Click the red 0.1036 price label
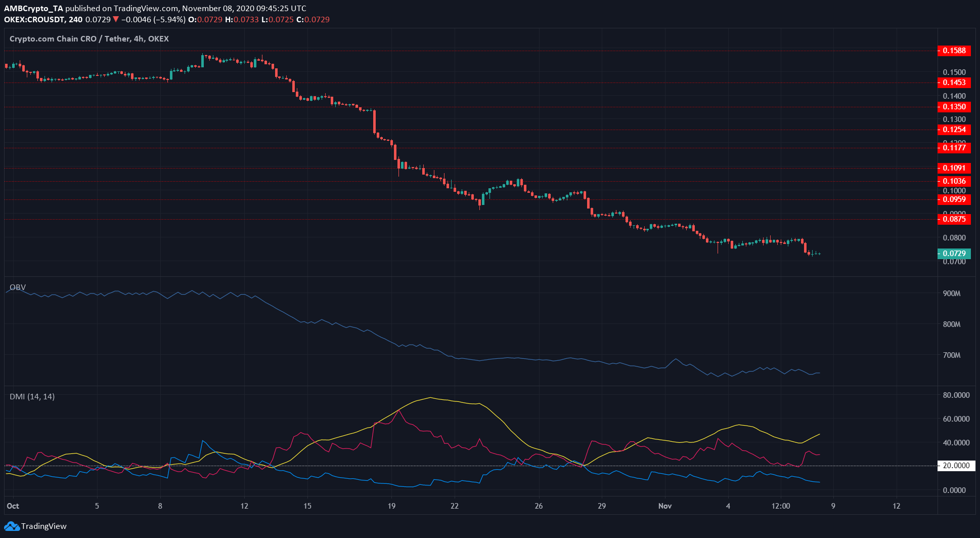Image resolution: width=980 pixels, height=538 pixels. coord(954,181)
